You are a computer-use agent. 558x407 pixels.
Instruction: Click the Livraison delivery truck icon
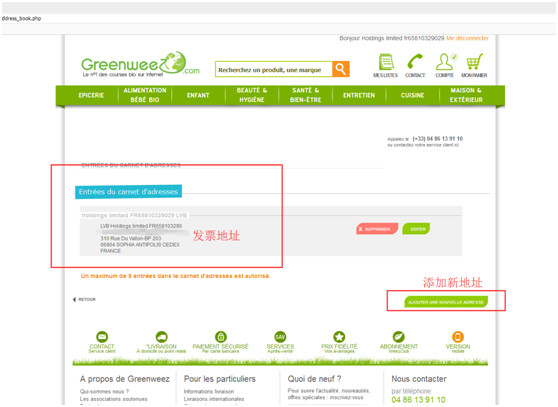[x=162, y=336]
